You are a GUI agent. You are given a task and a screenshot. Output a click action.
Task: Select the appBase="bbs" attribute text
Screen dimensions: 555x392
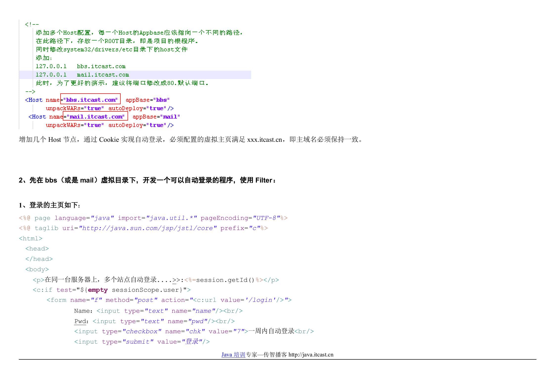[x=147, y=100]
